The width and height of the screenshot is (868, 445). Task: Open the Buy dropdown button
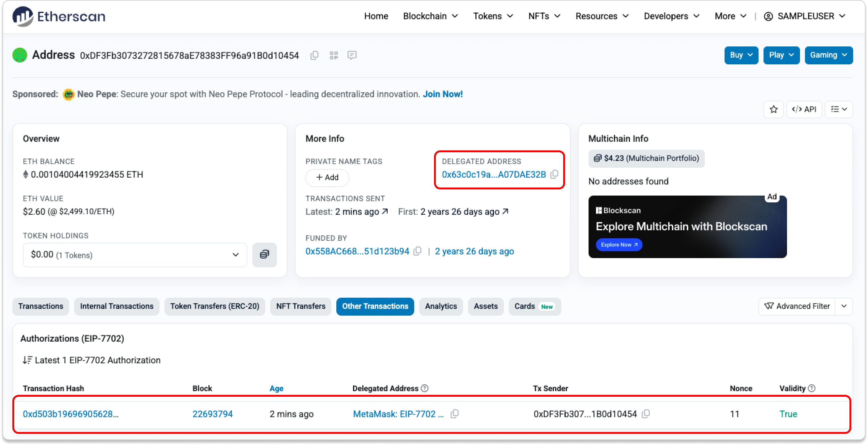point(741,55)
